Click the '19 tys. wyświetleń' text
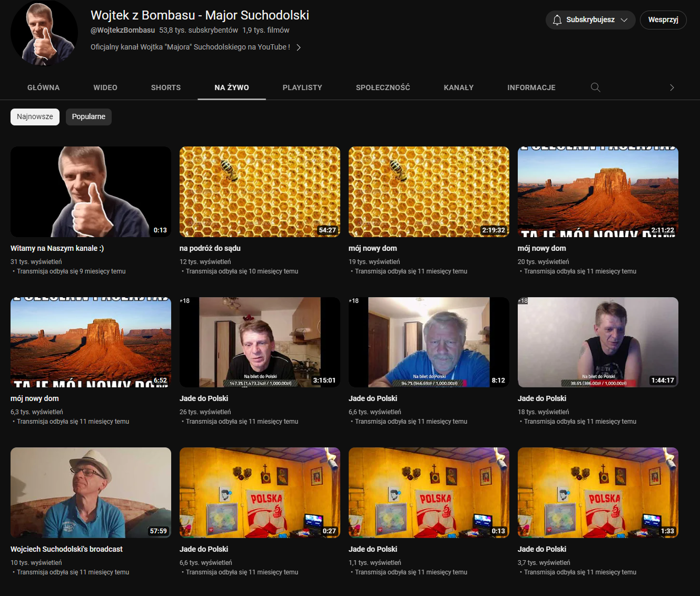 pyautogui.click(x=374, y=262)
